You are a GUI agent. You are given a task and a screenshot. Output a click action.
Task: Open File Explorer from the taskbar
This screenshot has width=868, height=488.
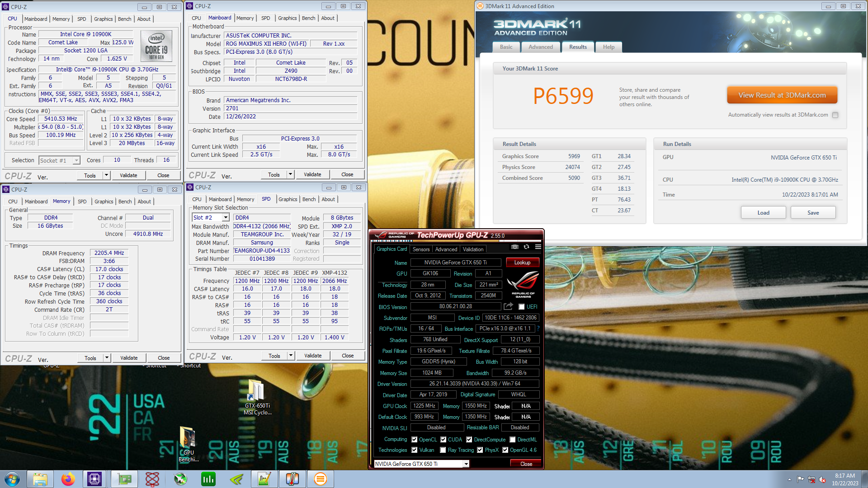(x=40, y=479)
